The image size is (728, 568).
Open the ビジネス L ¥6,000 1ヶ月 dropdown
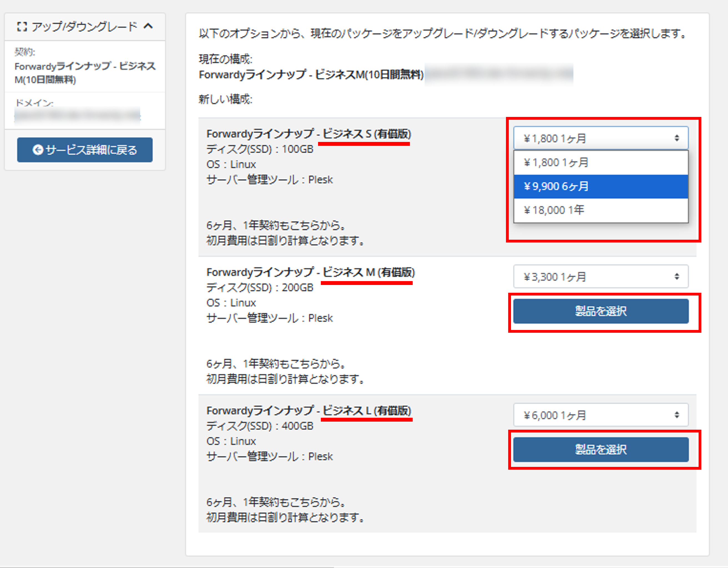pos(601,415)
